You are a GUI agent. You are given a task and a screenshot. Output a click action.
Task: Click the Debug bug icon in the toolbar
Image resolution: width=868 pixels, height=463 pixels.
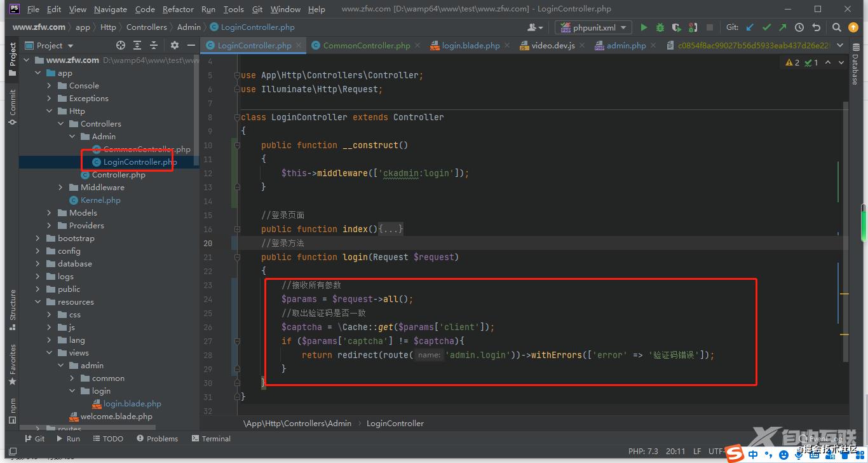coord(660,27)
